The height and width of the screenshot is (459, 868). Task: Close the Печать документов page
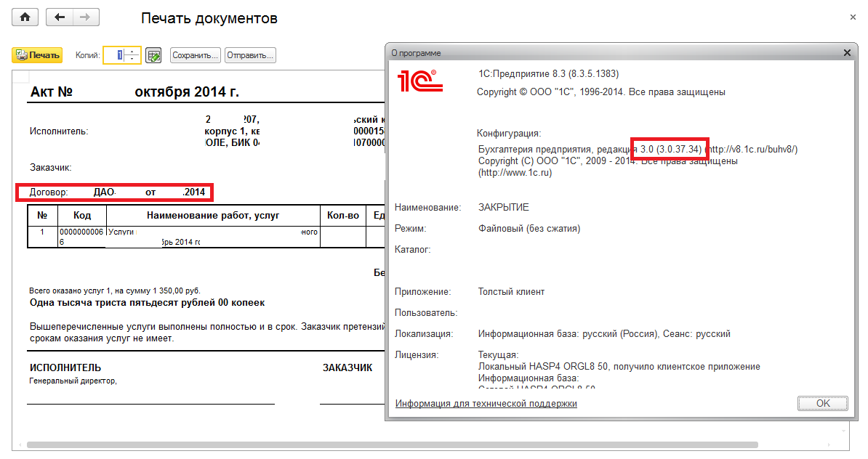coord(853,17)
